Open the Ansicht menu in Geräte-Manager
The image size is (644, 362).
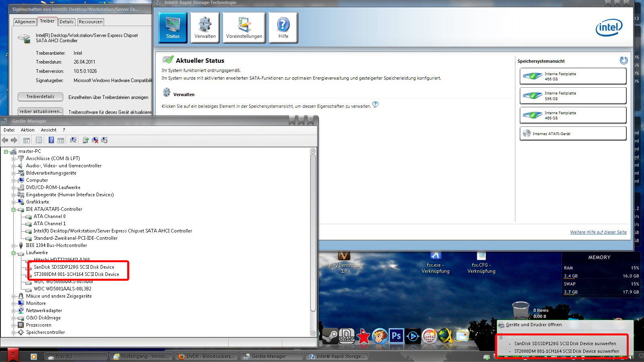pyautogui.click(x=48, y=130)
